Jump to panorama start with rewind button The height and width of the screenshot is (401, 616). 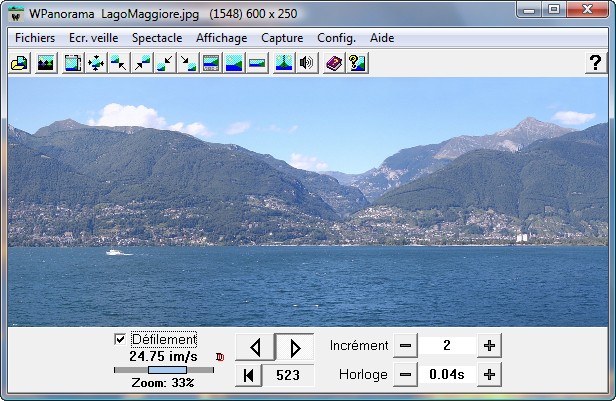click(248, 375)
